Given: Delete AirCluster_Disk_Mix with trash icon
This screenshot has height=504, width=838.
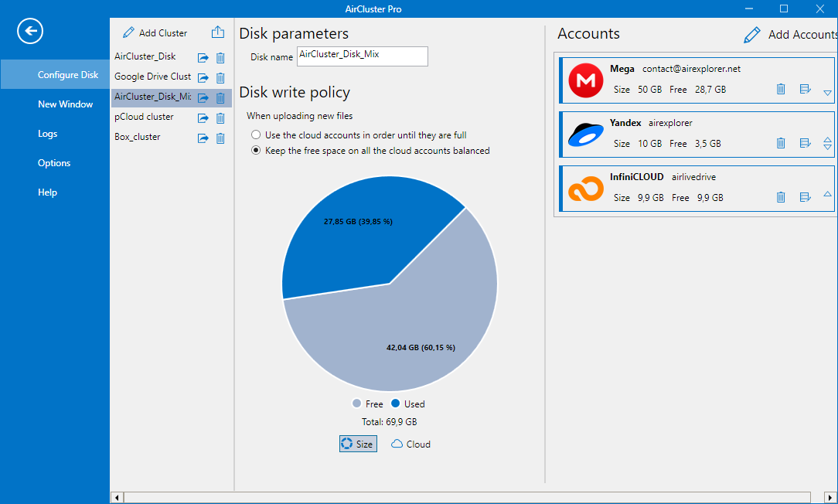Looking at the screenshot, I should coord(220,98).
